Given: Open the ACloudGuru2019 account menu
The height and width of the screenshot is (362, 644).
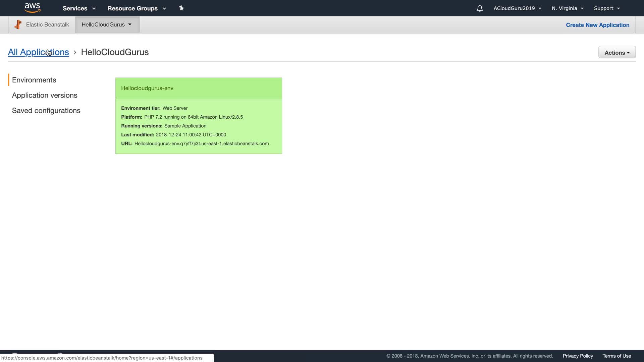Looking at the screenshot, I should 517,8.
